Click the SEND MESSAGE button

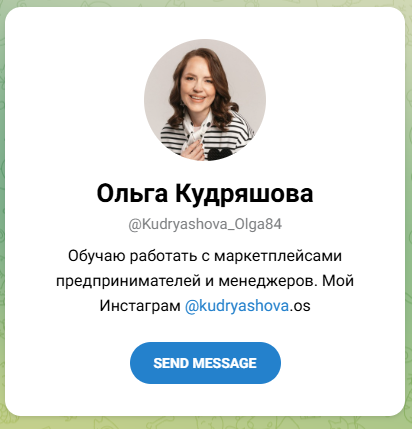coord(205,363)
